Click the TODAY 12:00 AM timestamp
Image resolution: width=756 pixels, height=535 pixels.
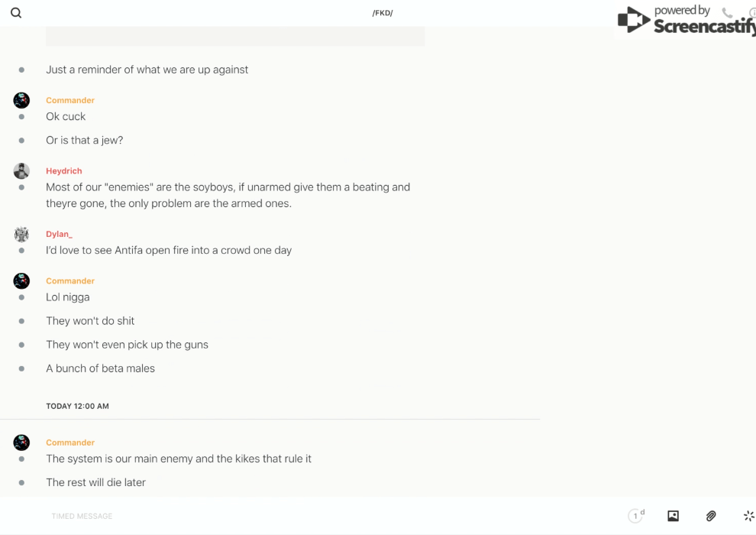pos(77,407)
